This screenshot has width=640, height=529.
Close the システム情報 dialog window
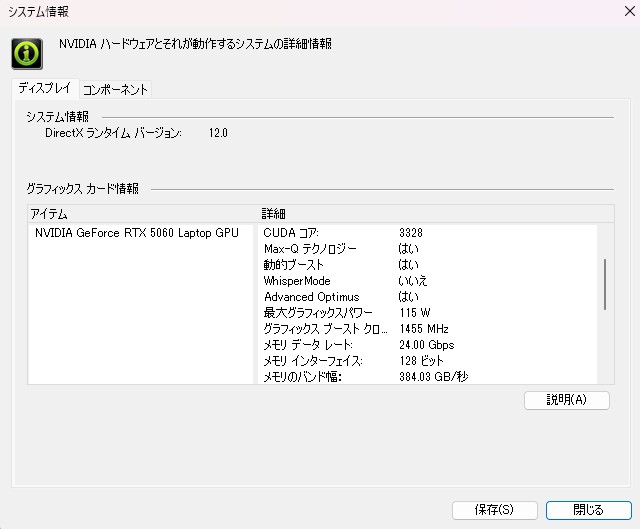tap(630, 11)
